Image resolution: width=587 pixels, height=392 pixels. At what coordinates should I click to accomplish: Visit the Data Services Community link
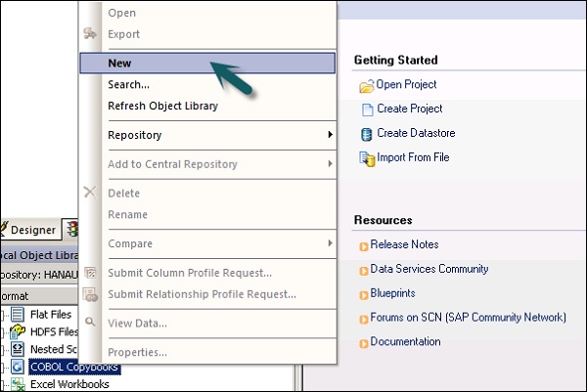[x=429, y=269]
